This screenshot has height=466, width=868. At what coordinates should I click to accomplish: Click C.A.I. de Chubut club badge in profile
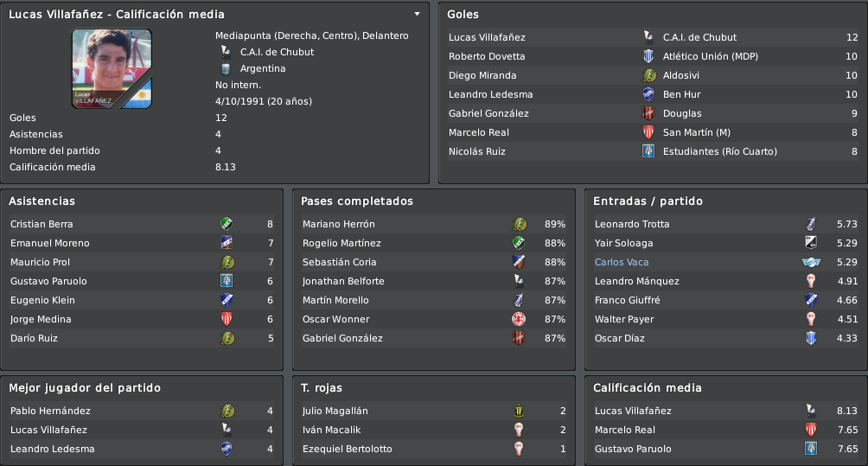pyautogui.click(x=226, y=52)
